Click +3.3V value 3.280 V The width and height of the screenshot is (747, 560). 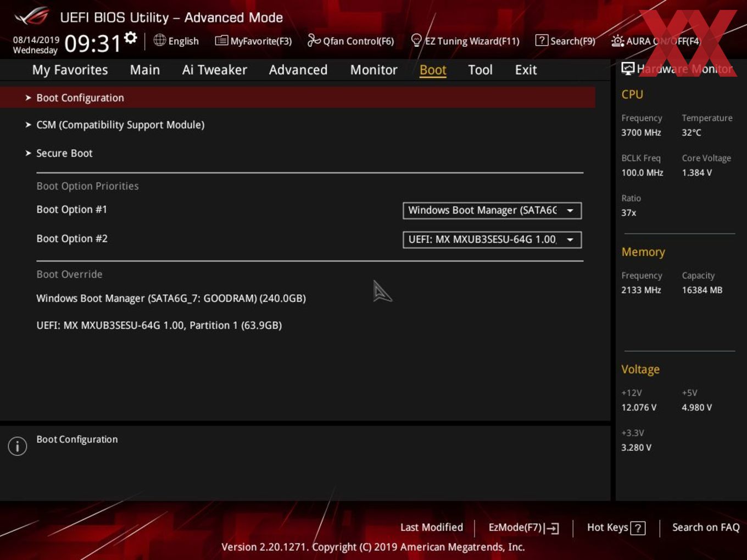[x=636, y=447]
